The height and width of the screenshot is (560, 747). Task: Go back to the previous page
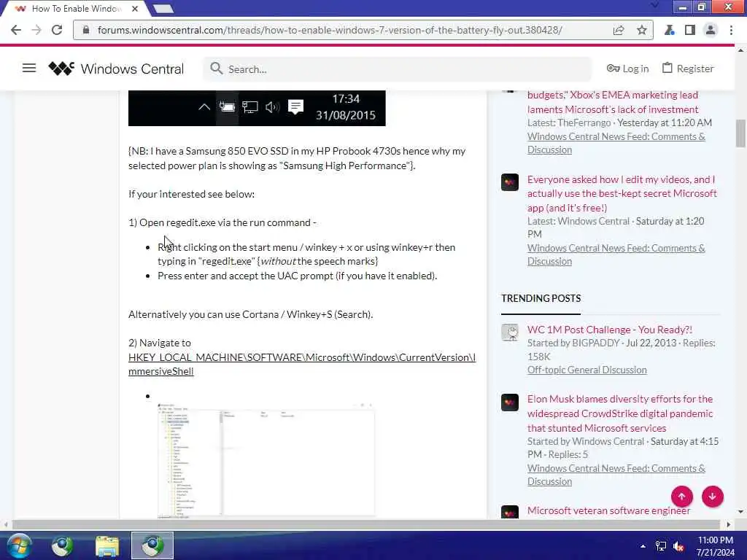tap(16, 30)
